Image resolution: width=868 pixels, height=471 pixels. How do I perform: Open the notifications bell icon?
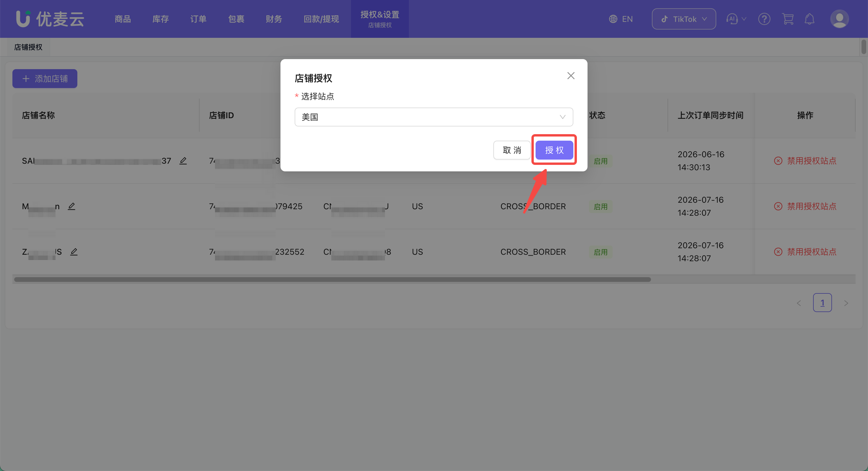tap(809, 19)
